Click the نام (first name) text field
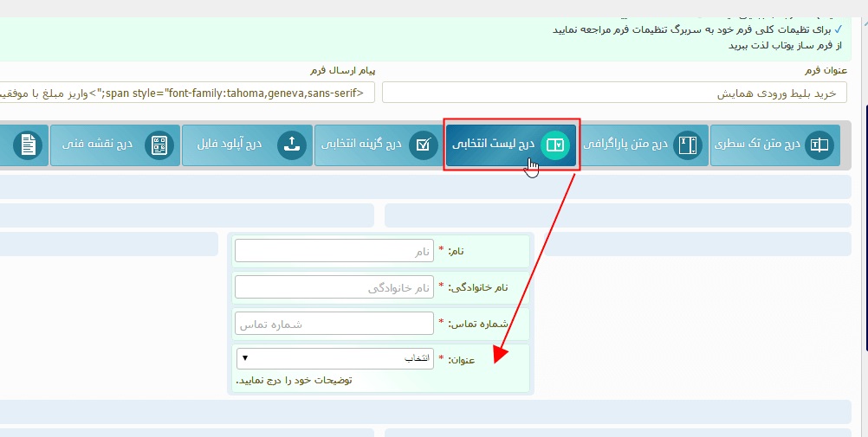The width and height of the screenshot is (868, 437). [x=334, y=251]
